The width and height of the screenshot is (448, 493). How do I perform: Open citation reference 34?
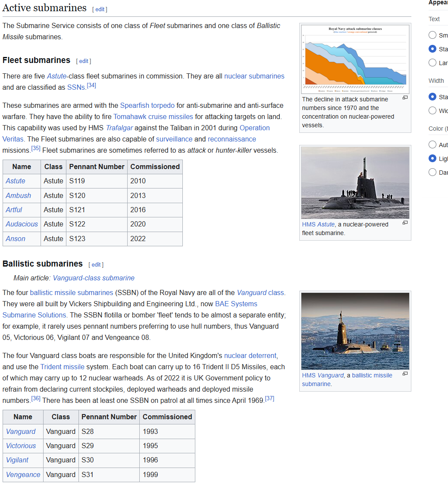click(91, 85)
